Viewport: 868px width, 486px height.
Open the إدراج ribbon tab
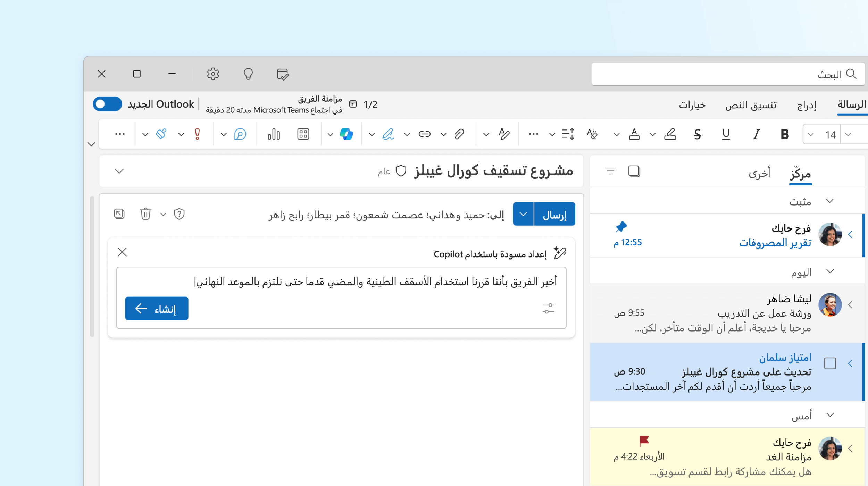pyautogui.click(x=807, y=105)
